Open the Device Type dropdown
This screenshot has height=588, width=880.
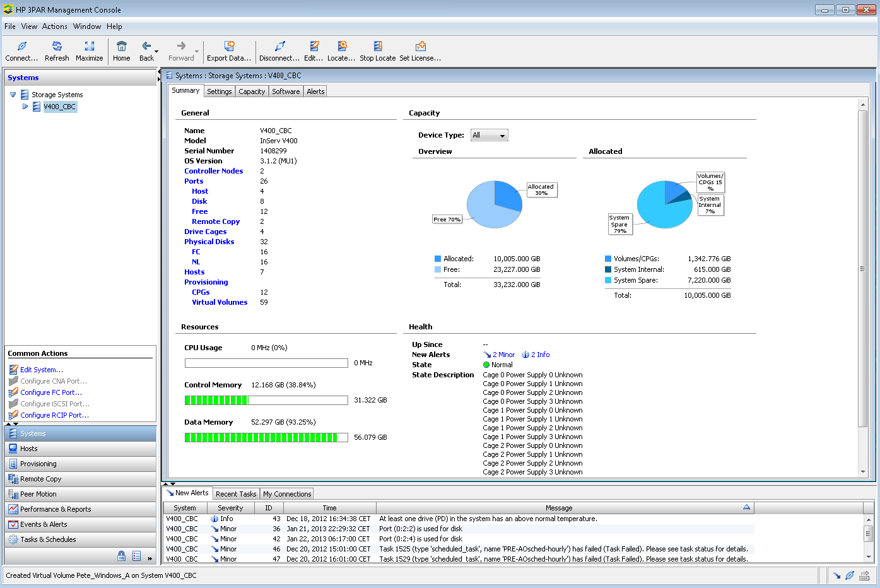[x=489, y=135]
